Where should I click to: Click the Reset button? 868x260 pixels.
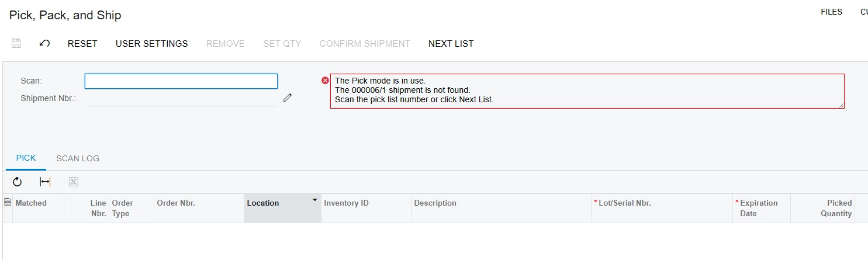point(82,43)
